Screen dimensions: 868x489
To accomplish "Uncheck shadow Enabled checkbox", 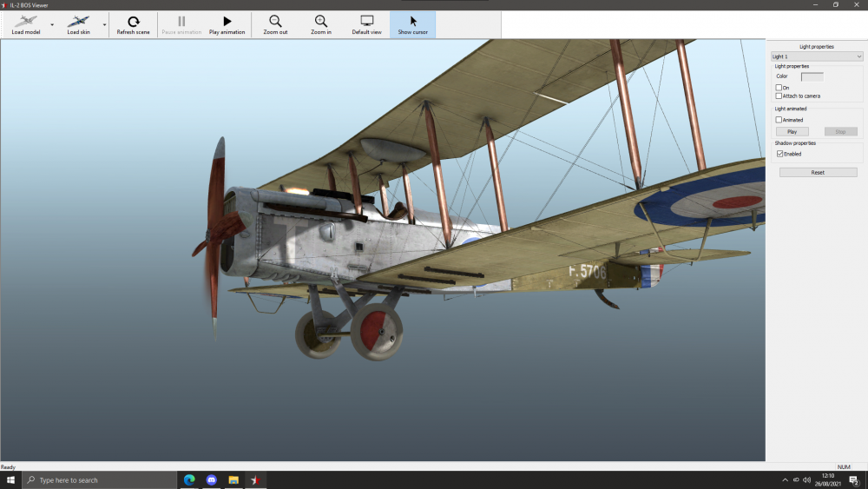I will [779, 154].
